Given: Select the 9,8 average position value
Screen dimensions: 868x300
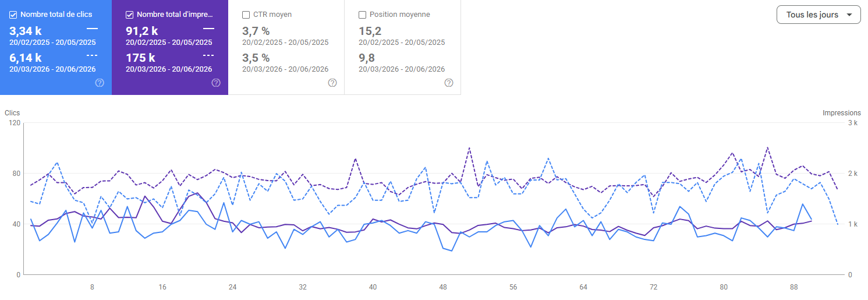Looking at the screenshot, I should [367, 58].
